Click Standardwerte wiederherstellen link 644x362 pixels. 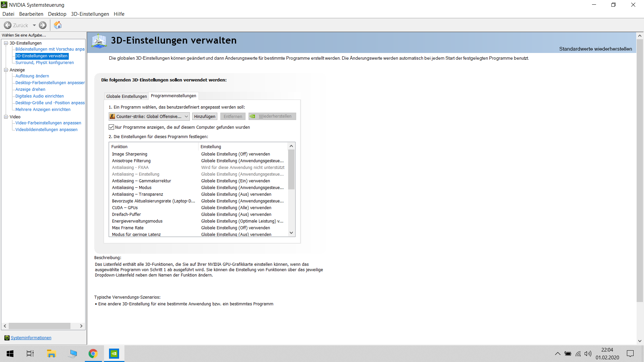click(595, 49)
